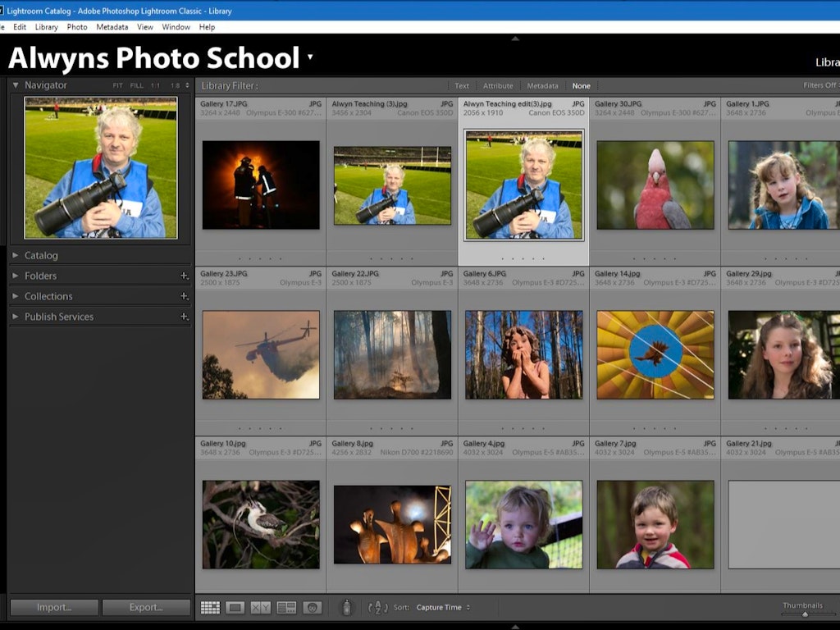Toggle sort direction A-Z icon
Viewport: 840px width, 630px height.
[x=377, y=608]
